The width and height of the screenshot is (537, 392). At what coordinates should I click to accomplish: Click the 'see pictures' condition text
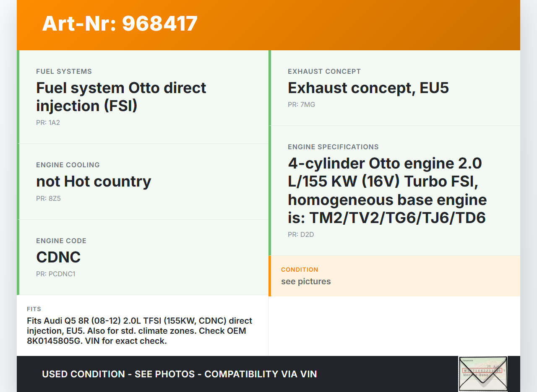[306, 281]
